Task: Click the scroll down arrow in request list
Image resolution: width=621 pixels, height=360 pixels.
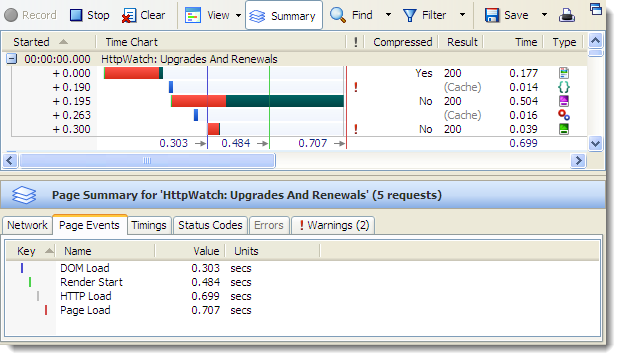Action: (595, 143)
